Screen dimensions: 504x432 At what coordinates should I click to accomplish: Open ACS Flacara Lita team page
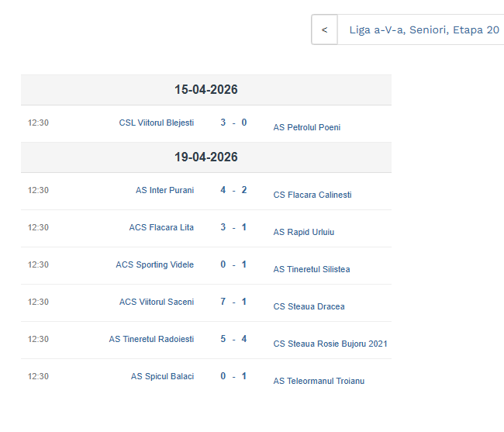tap(161, 227)
